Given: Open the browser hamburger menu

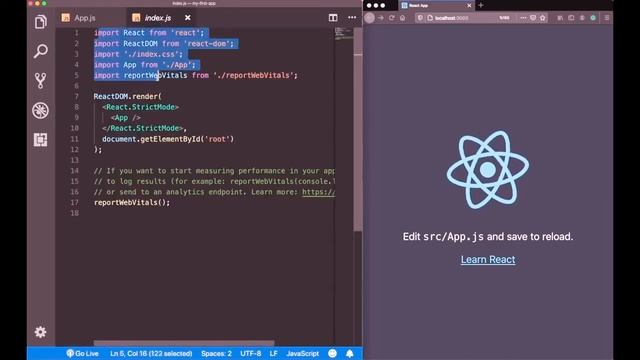Looking at the screenshot, I should [607, 18].
